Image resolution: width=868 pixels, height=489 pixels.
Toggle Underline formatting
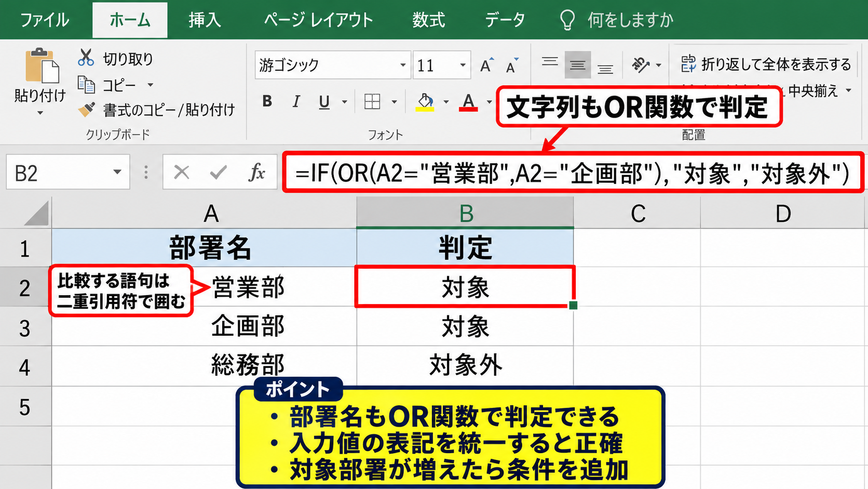click(x=324, y=102)
